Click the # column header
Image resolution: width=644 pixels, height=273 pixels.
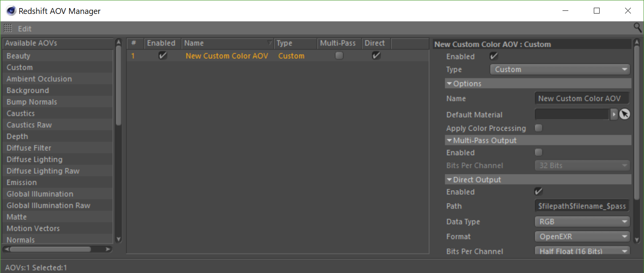(x=136, y=43)
